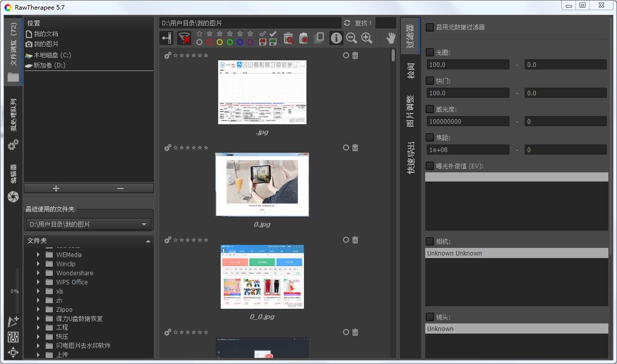This screenshot has height=364, width=617.
Task: Open the 最近使用的文件夹 dropdown
Action: [88, 224]
